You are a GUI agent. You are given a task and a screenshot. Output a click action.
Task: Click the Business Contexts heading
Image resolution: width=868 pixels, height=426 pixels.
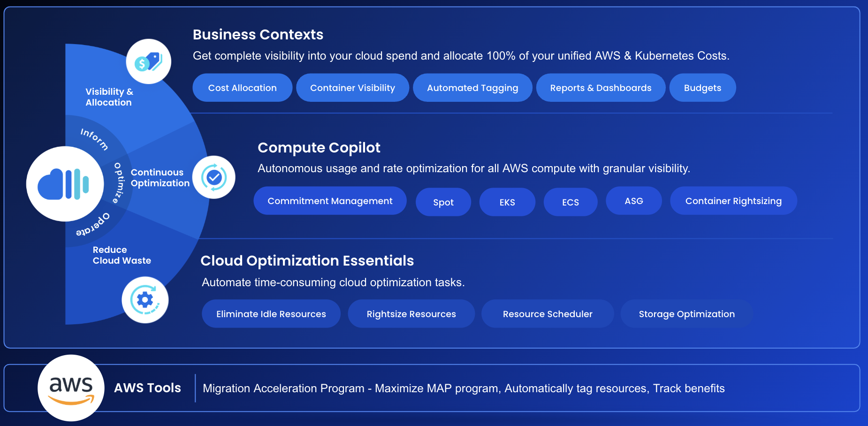tap(258, 35)
